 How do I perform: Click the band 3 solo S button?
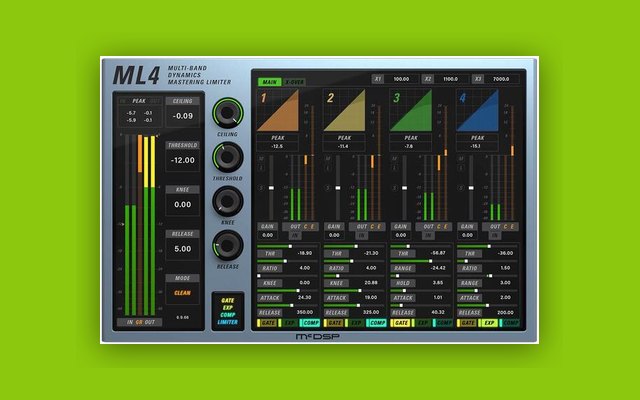(x=394, y=188)
